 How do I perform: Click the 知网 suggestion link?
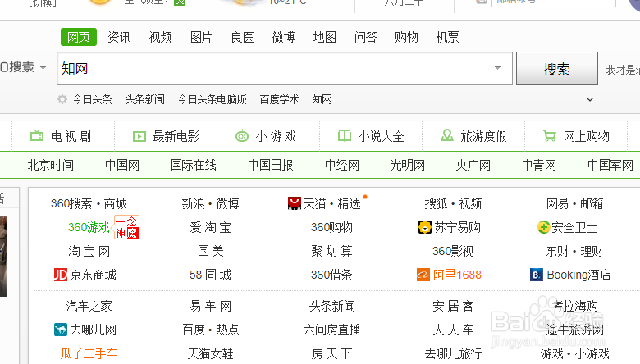point(322,99)
